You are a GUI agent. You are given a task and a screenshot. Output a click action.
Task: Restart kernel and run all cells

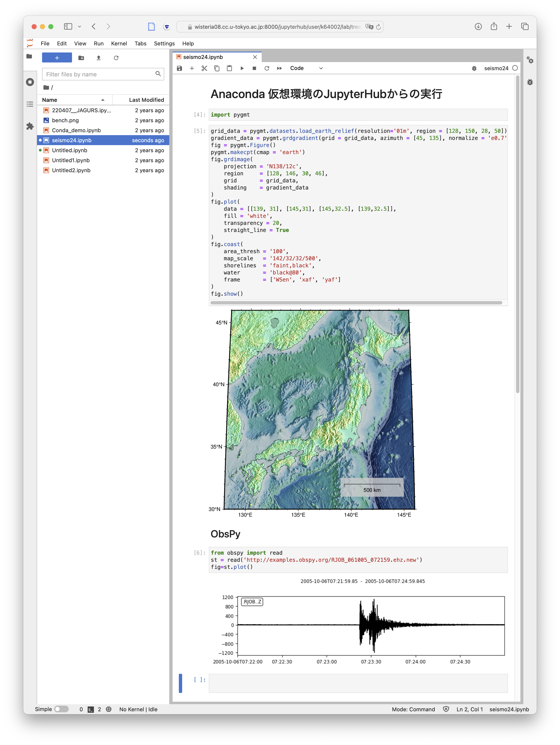279,68
